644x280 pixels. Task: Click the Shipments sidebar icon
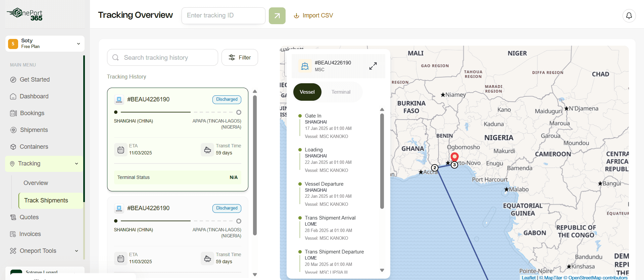(x=13, y=130)
